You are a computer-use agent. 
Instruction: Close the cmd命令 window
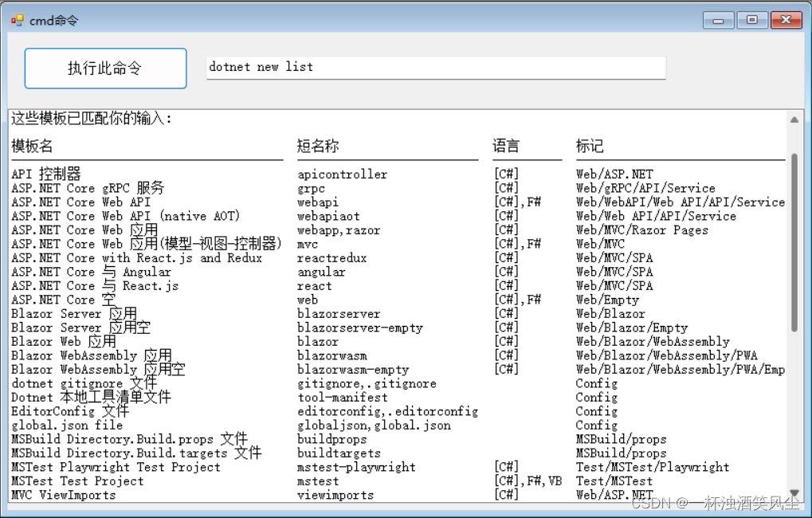coord(787,20)
